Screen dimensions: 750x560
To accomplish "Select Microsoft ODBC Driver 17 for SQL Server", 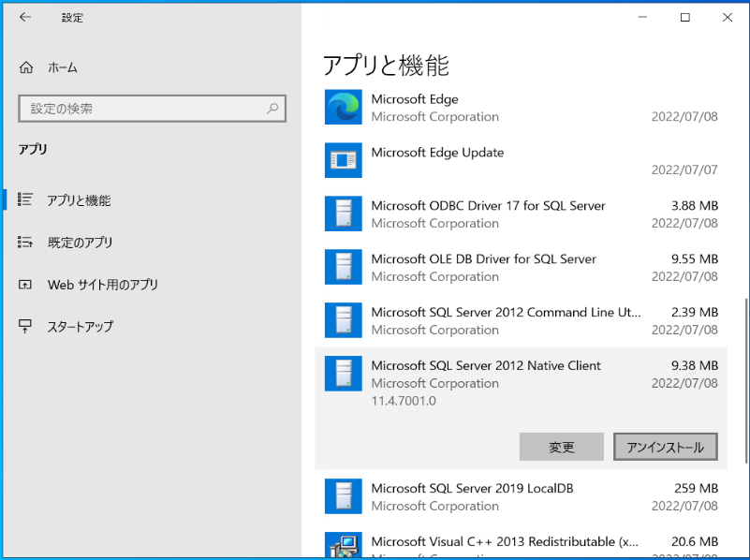I will pyautogui.click(x=489, y=206).
